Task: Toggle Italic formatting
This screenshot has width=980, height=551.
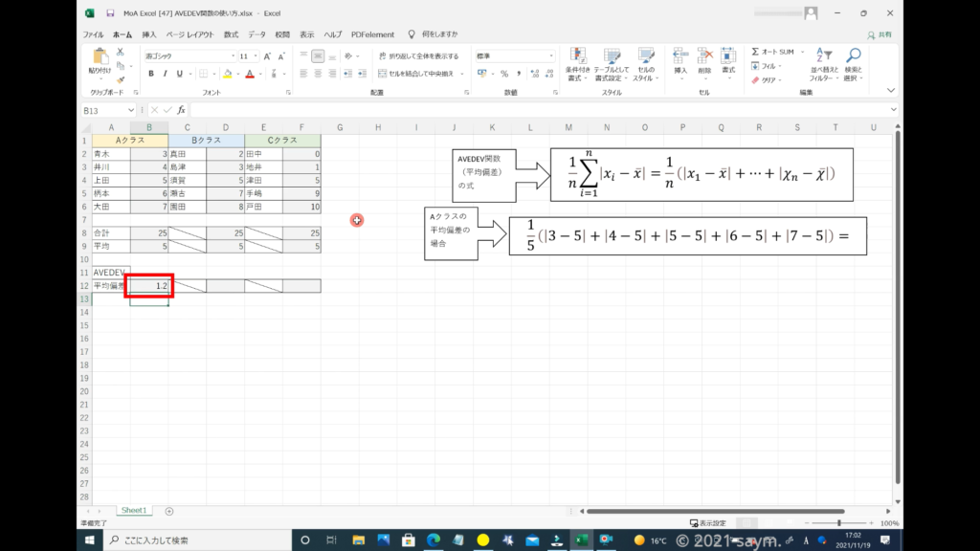Action: coord(165,74)
